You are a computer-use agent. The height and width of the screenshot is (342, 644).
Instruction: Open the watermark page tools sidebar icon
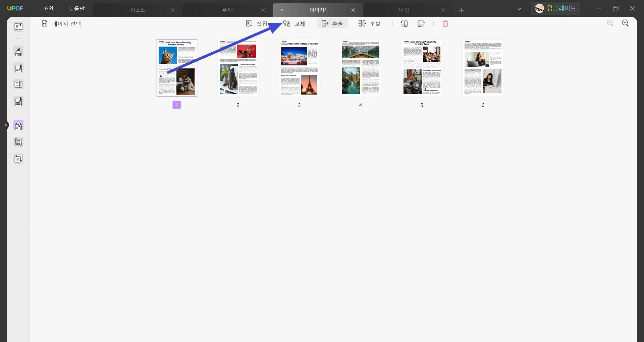[x=18, y=159]
